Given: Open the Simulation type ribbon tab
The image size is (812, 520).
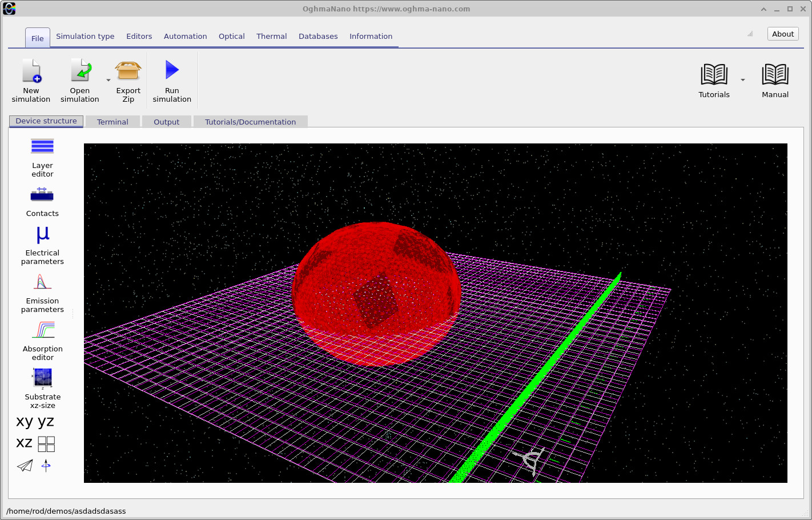Looking at the screenshot, I should point(85,36).
